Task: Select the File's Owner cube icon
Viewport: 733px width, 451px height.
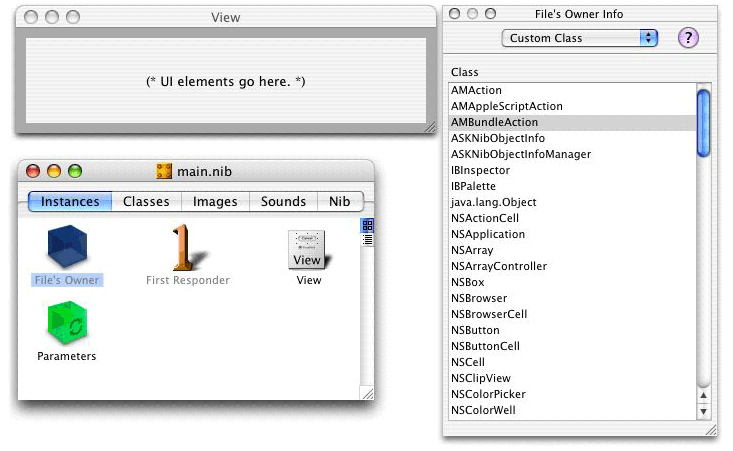Action: click(67, 246)
